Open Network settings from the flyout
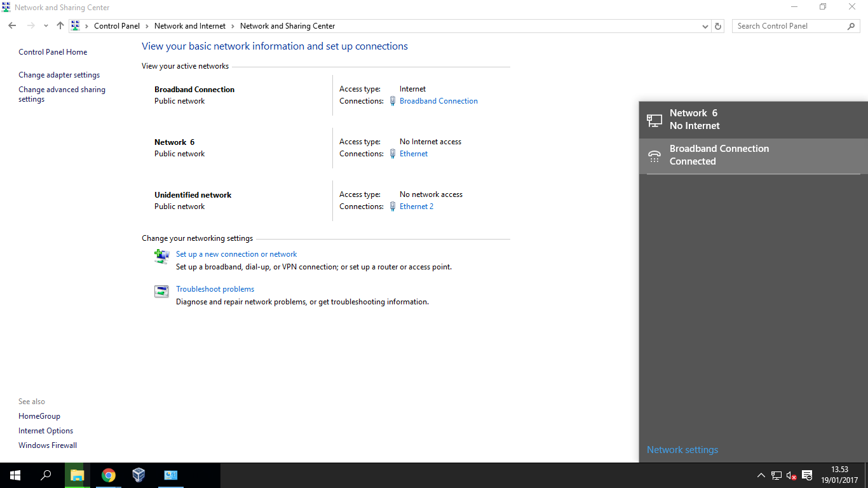Viewport: 868px width, 488px height. click(x=682, y=450)
